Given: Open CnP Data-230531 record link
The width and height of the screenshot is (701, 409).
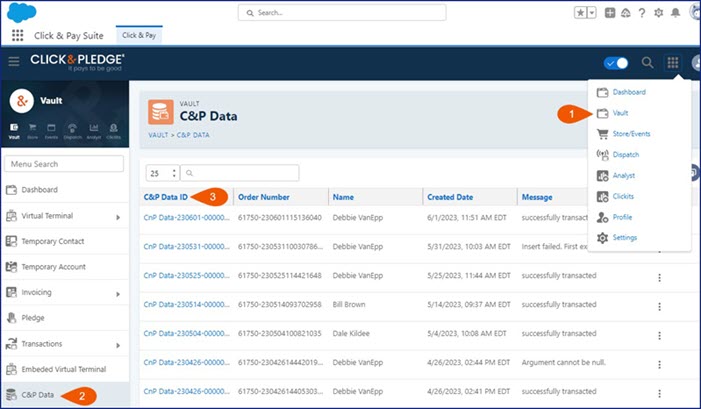Looking at the screenshot, I should [186, 247].
